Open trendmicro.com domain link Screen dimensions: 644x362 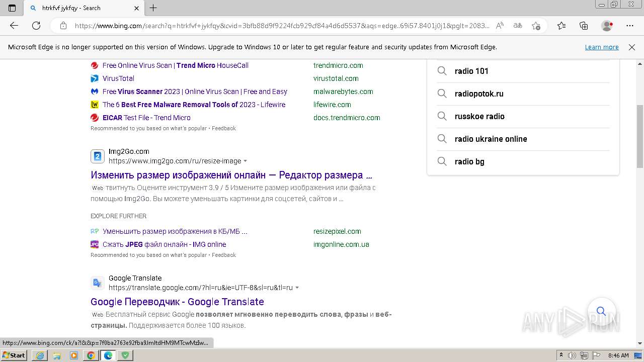[338, 65]
